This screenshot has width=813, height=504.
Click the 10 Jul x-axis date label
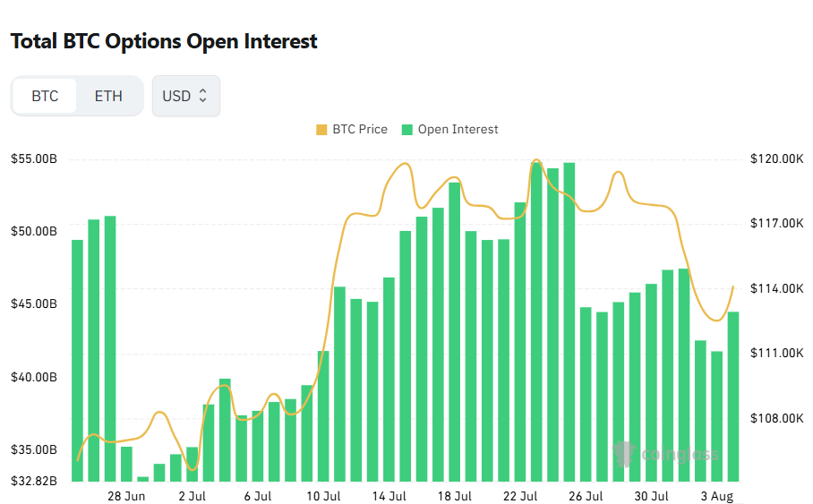(x=323, y=496)
